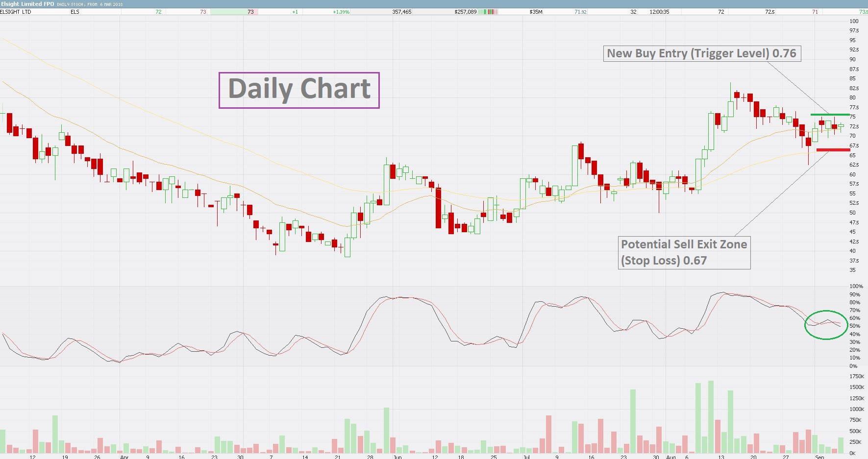Select the ELSIGHT LTD company name cell
Image resolution: width=868 pixels, height=459 pixels.
pyautogui.click(x=16, y=12)
